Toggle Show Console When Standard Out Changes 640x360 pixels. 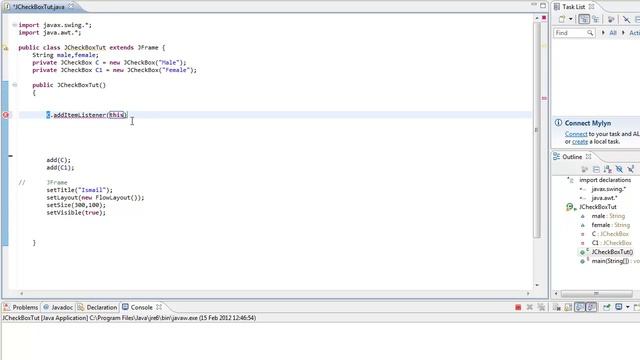[x=580, y=307]
